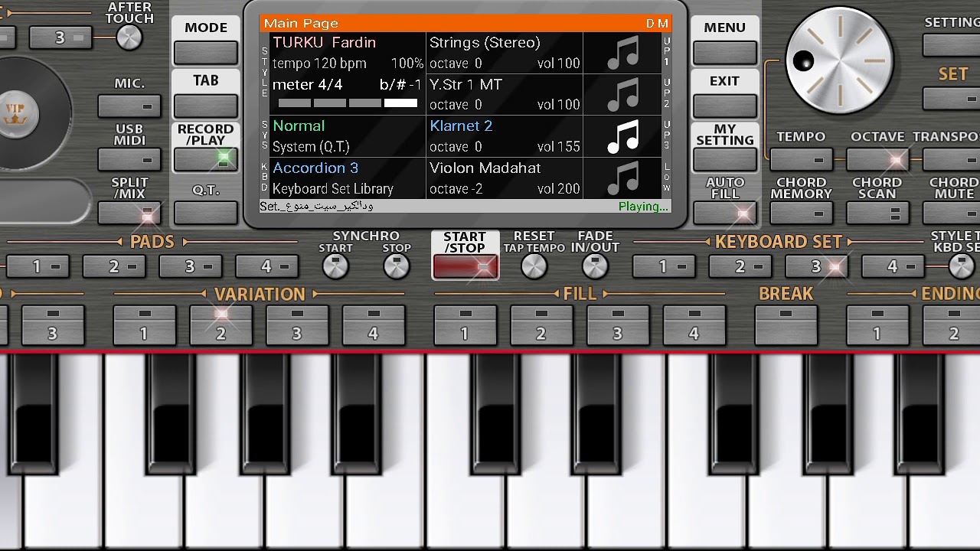Screen dimensions: 980x551
Task: Turn the After Touch knob
Action: 129,37
